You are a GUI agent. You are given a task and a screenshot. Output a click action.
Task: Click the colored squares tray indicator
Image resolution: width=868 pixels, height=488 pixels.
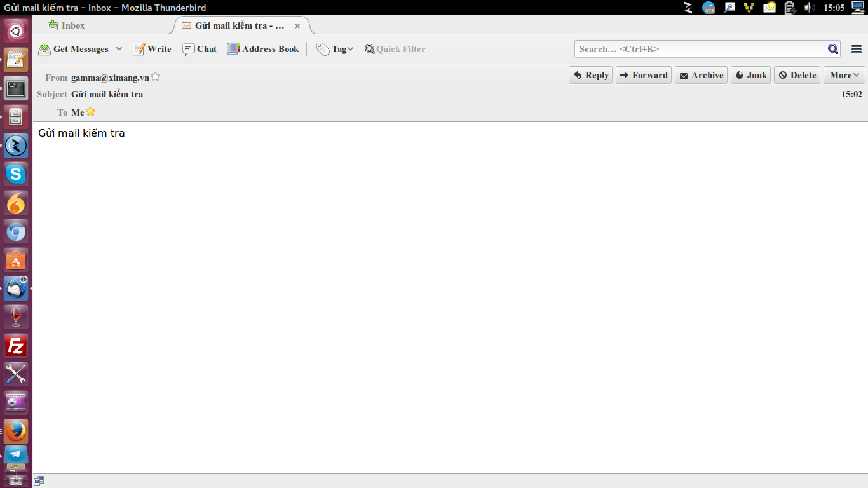coord(749,8)
